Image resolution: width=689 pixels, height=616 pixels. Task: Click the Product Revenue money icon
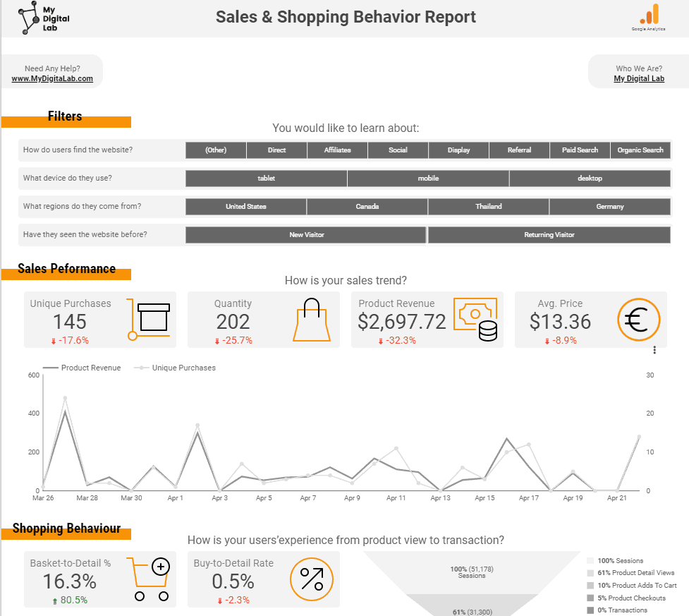[475, 319]
